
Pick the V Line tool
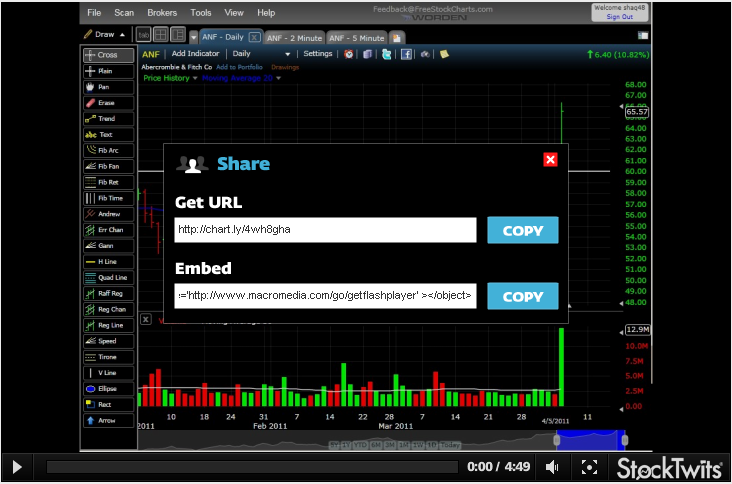pos(109,372)
